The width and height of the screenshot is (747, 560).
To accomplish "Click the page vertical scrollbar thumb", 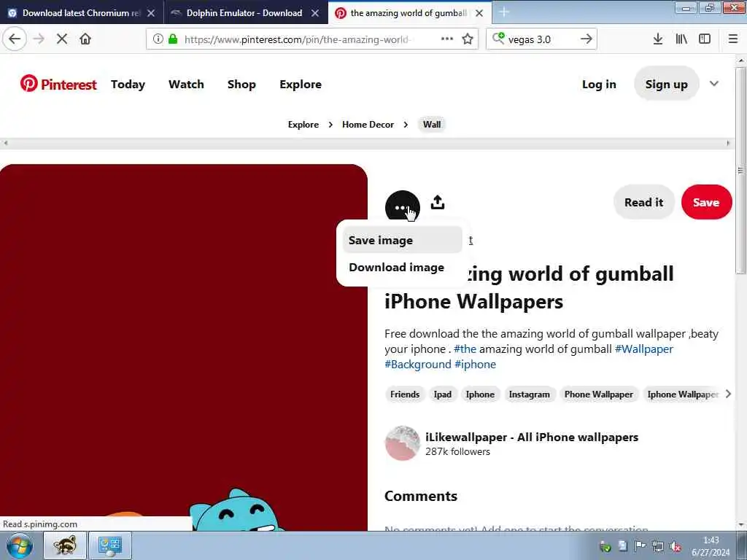I will 740,170.
